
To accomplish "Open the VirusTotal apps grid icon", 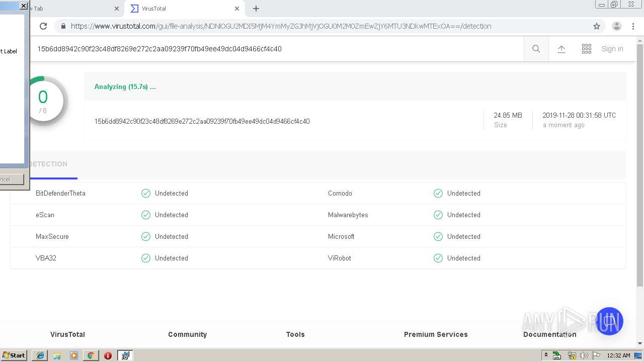I will [587, 49].
